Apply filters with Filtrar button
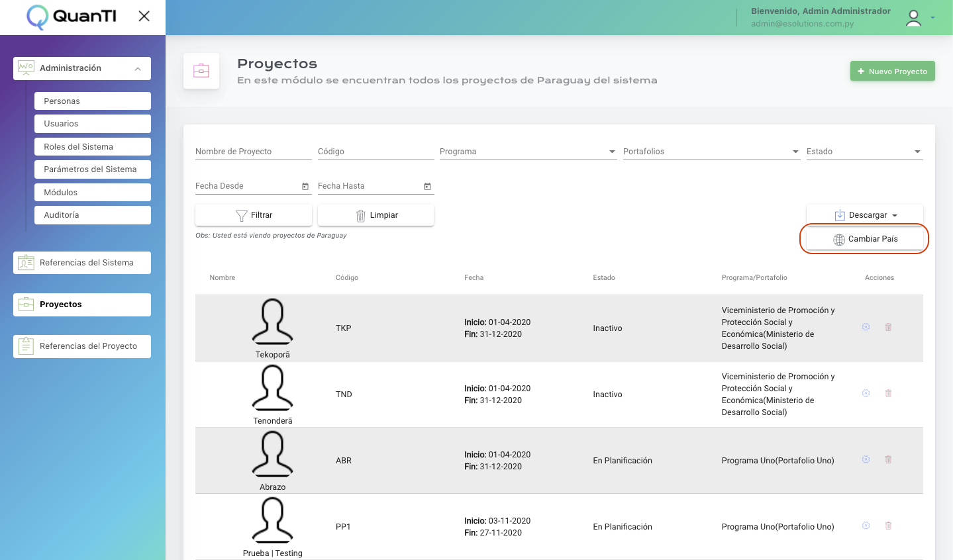 [253, 215]
